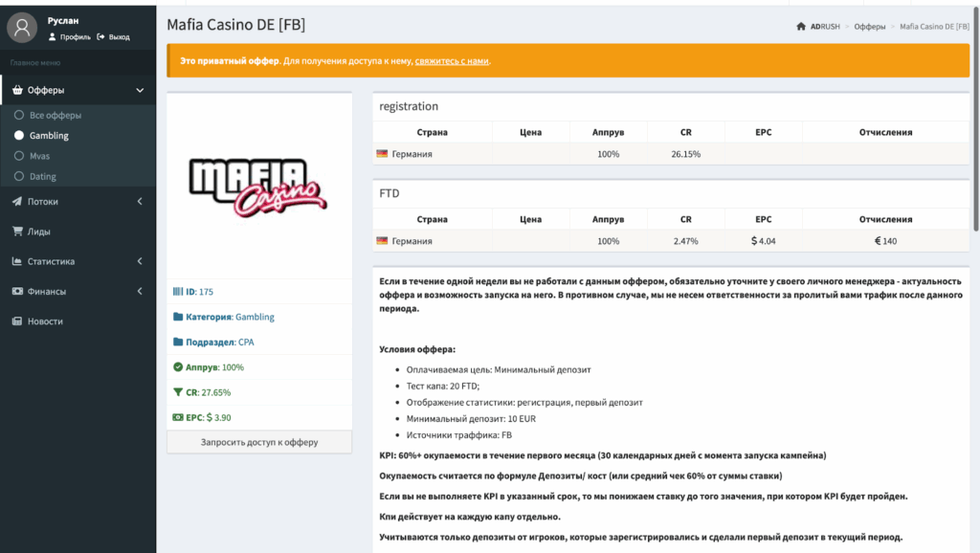Click the German flag in the registration table
This screenshot has width=980, height=553.
pyautogui.click(x=382, y=153)
